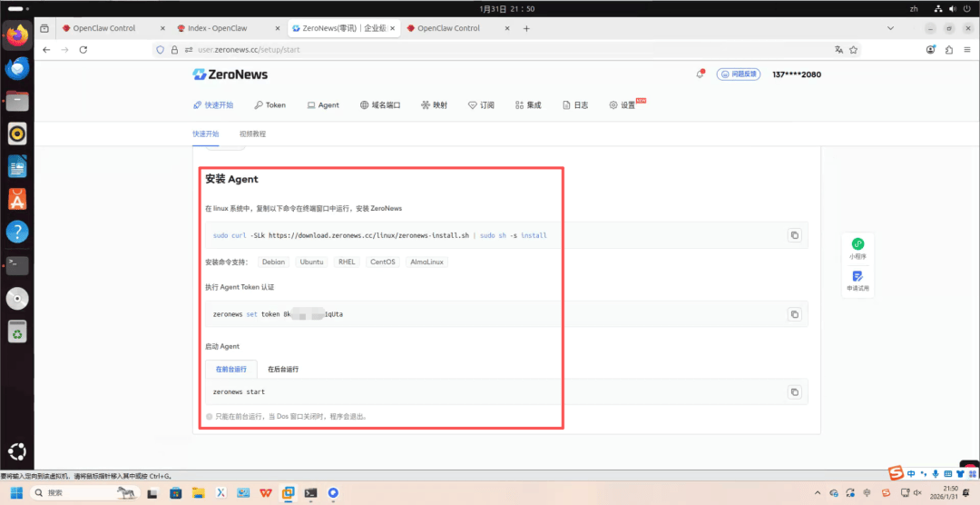Click the RHEL tag
This screenshot has height=505, width=980.
point(347,262)
